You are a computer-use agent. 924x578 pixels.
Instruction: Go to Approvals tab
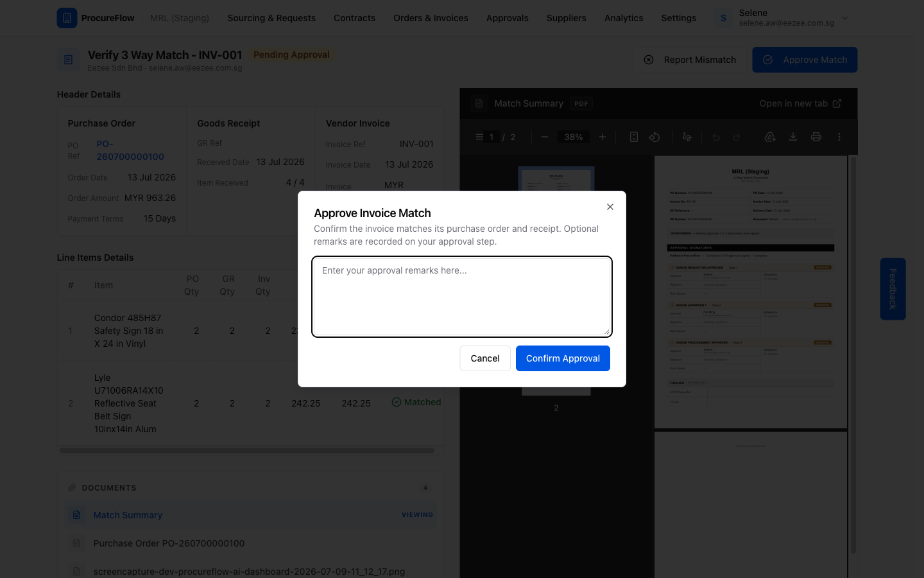pos(507,18)
